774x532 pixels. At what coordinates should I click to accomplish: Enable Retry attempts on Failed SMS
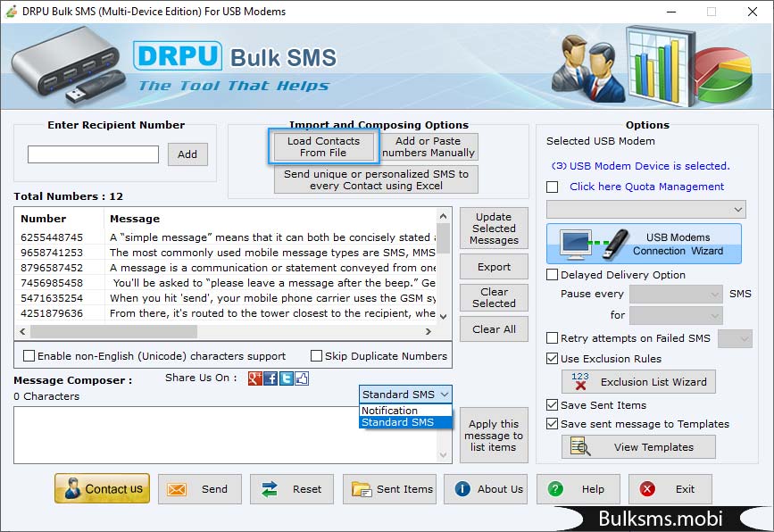[553, 338]
